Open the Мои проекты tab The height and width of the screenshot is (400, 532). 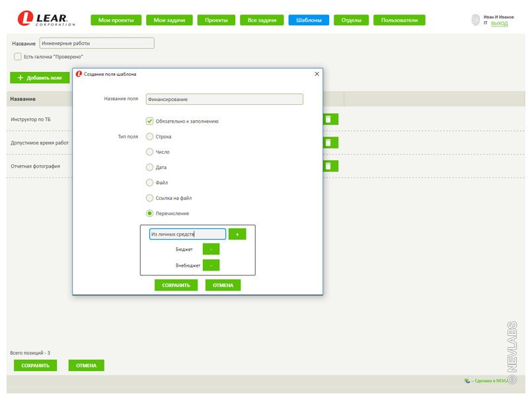coord(116,20)
